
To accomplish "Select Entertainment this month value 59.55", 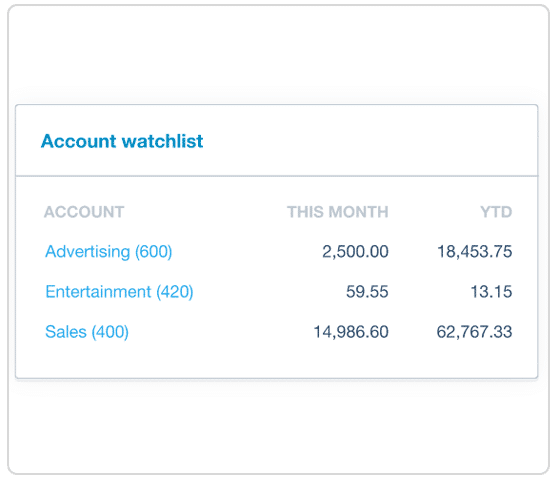I will coord(367,292).
